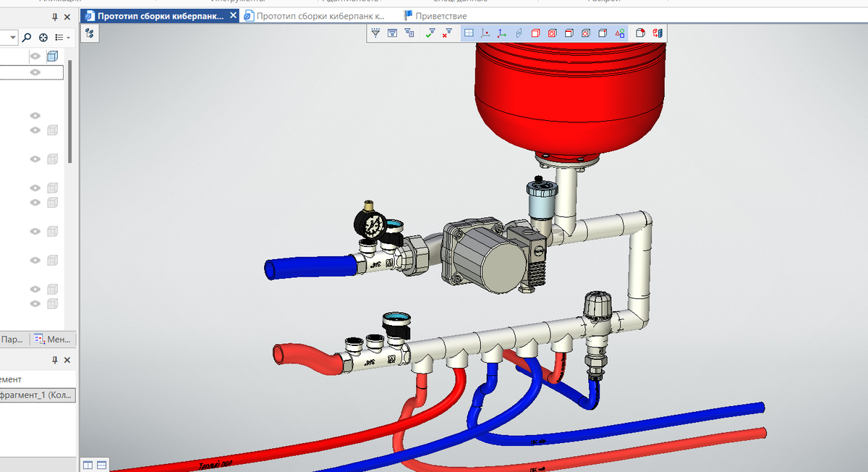Screen dimensions: 868x472
Task: Click the crosshair target icon in the panel
Action: (x=43, y=37)
